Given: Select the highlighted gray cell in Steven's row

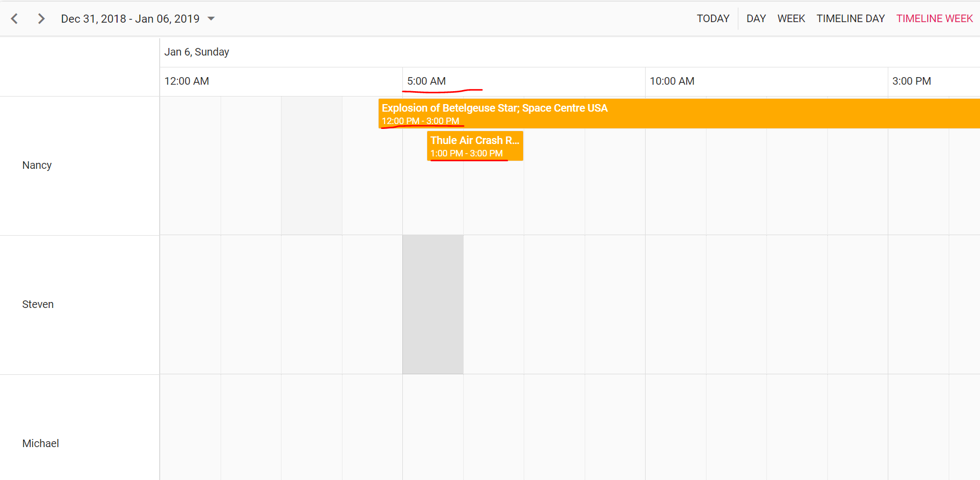Looking at the screenshot, I should [x=433, y=305].
